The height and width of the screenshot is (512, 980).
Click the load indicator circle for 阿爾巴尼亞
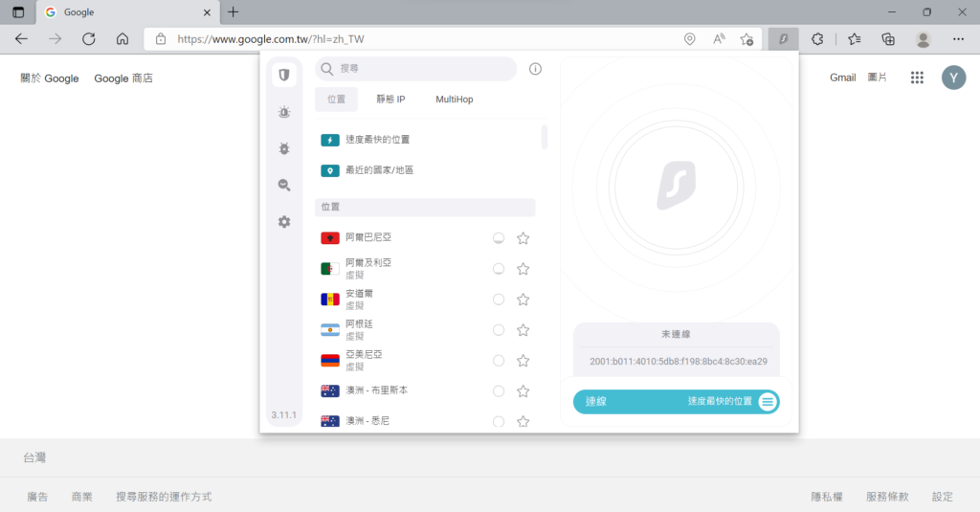click(498, 238)
